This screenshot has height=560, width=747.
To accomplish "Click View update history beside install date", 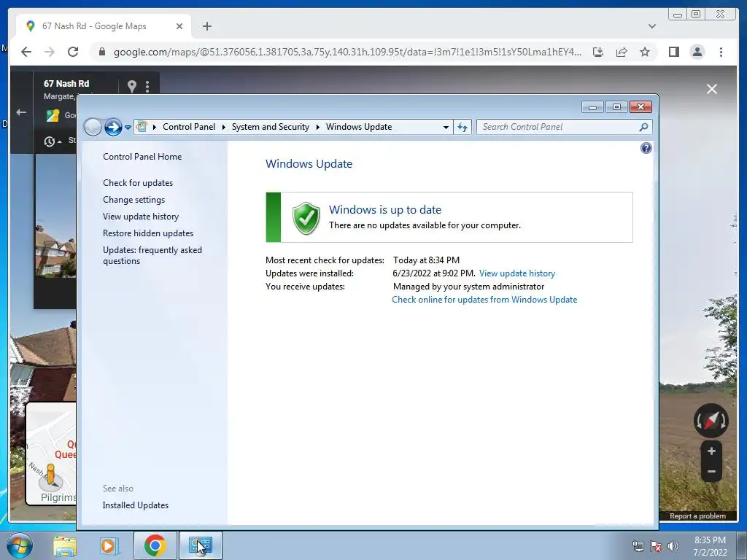I will pyautogui.click(x=517, y=273).
